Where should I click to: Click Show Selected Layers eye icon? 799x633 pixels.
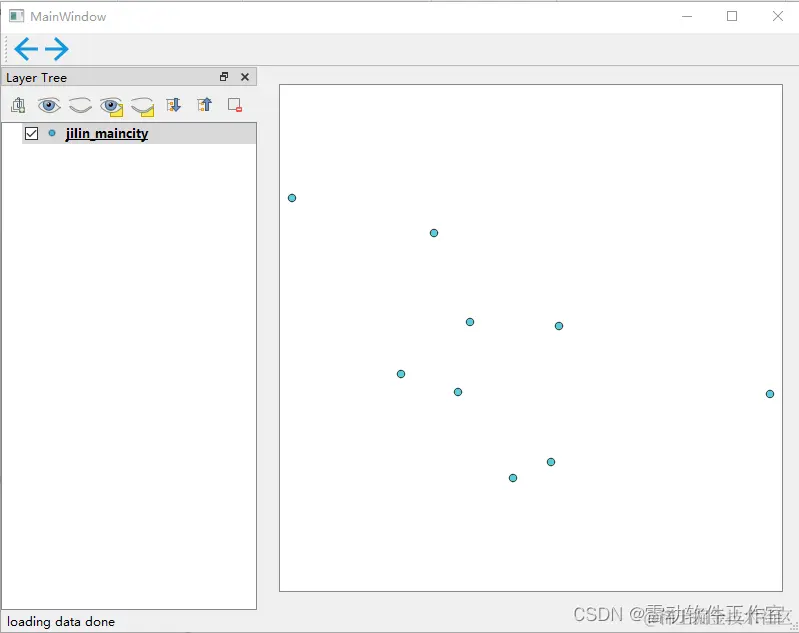[x=112, y=107]
